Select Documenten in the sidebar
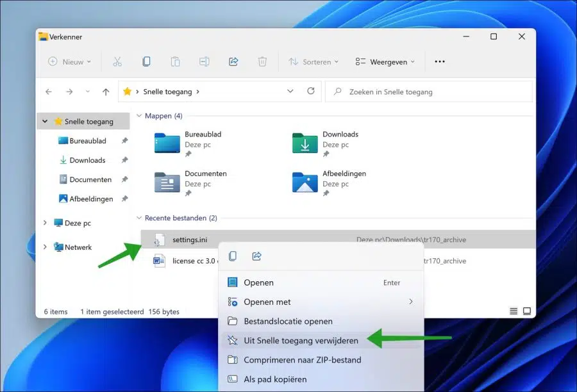577x392 pixels. pyautogui.click(x=90, y=179)
